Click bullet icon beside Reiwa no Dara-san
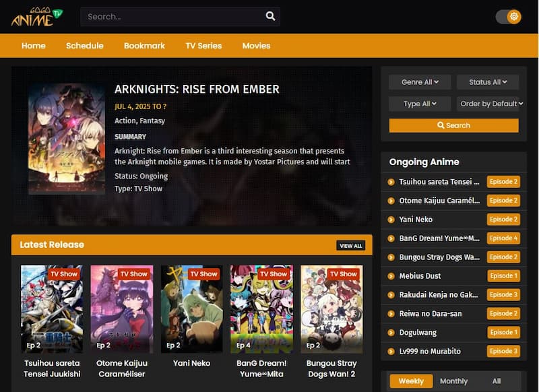539x392 pixels. pyautogui.click(x=391, y=314)
